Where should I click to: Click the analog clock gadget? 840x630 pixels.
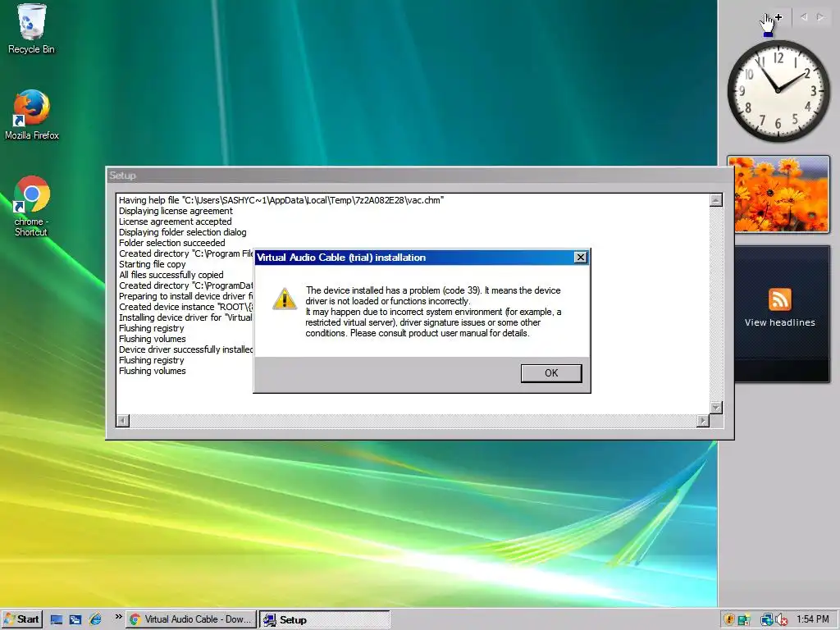[x=778, y=91]
